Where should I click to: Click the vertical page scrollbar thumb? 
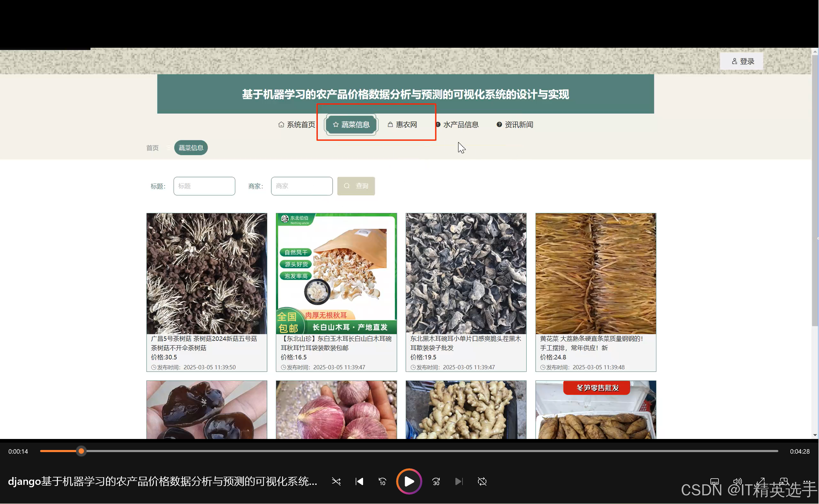pyautogui.click(x=815, y=191)
